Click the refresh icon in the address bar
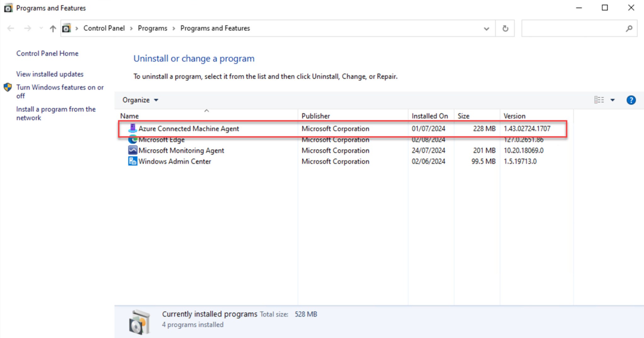Viewport: 644px width, 338px height. pyautogui.click(x=505, y=28)
